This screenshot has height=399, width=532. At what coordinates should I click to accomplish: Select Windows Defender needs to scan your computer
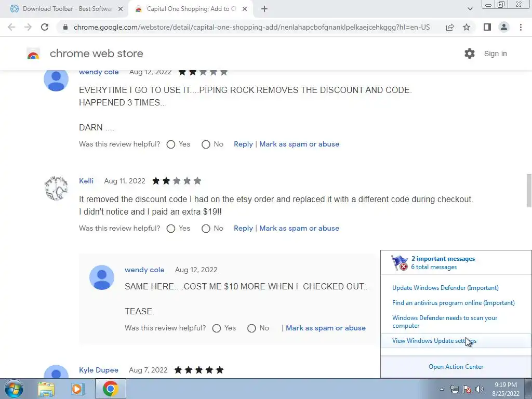coord(445,322)
